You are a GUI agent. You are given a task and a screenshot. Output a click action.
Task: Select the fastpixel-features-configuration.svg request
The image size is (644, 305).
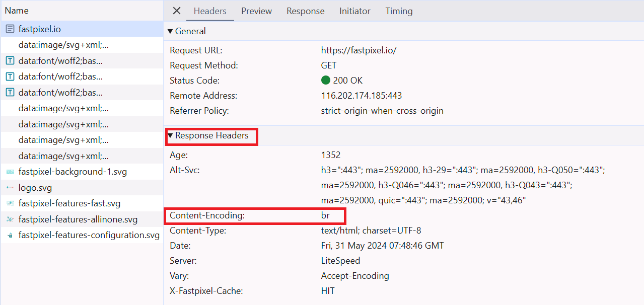coord(89,235)
